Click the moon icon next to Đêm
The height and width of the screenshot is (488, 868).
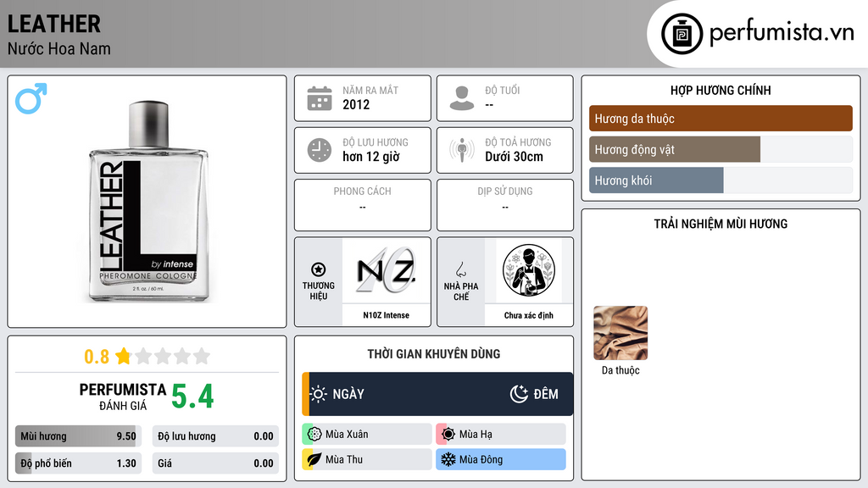coord(519,394)
